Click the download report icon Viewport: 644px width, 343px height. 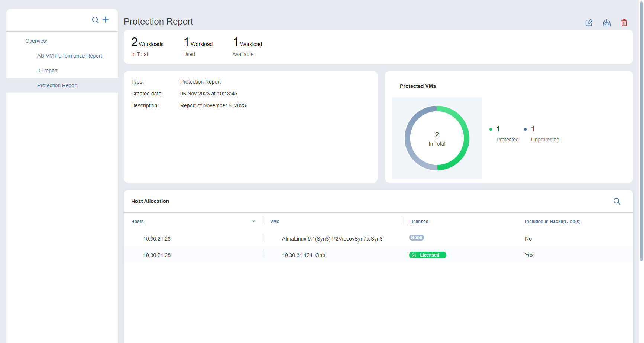coord(606,23)
